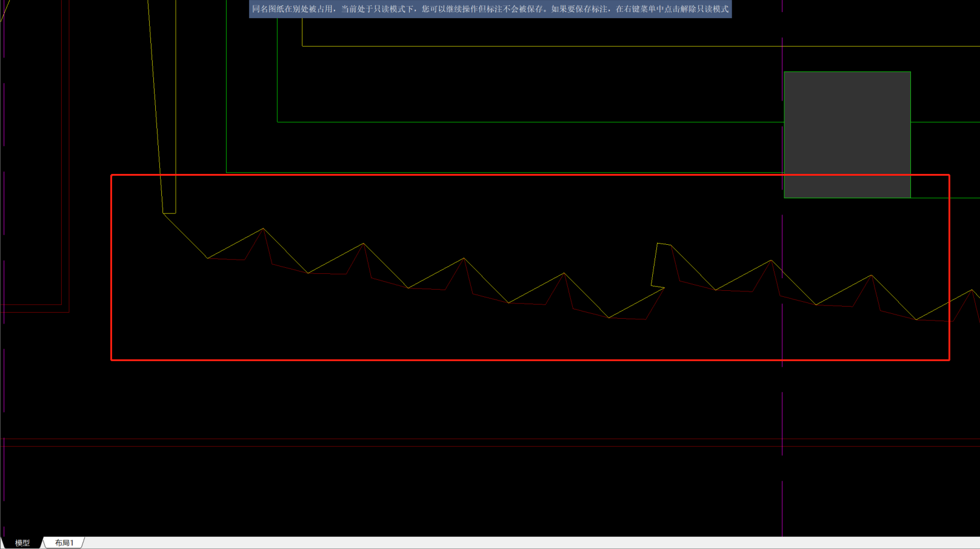Click the read-only mode notification banner
This screenshot has height=549, width=980.
point(490,9)
